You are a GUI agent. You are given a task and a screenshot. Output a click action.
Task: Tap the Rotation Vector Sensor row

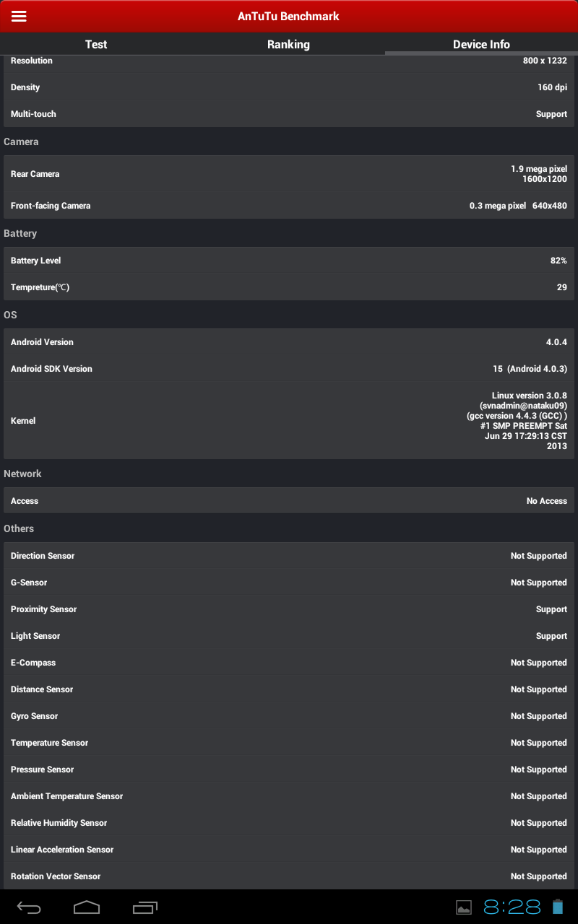point(289,876)
